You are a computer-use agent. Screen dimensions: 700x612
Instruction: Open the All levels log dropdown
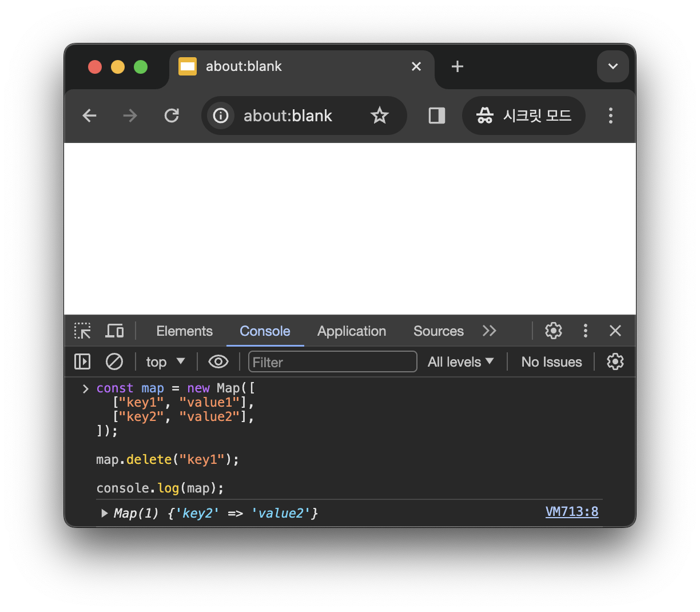tap(460, 361)
